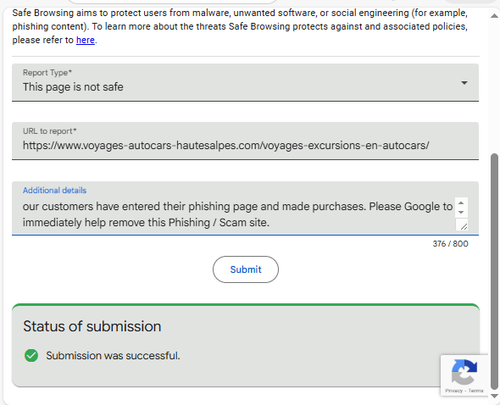Screen dimensions: 500x405
Task: Click the 'Additional details' field label
Action: [x=54, y=190]
